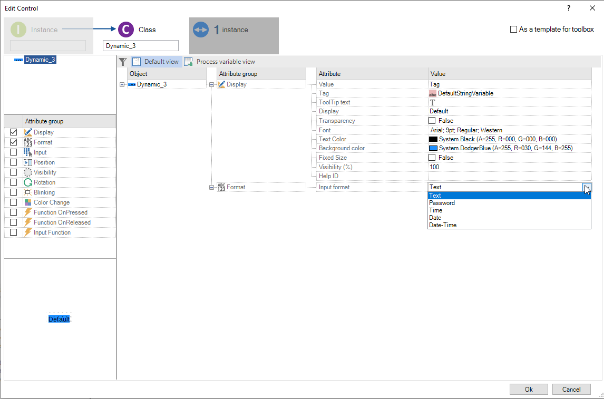This screenshot has height=400, width=605.
Task: Click the Default view icon
Action: 137,62
